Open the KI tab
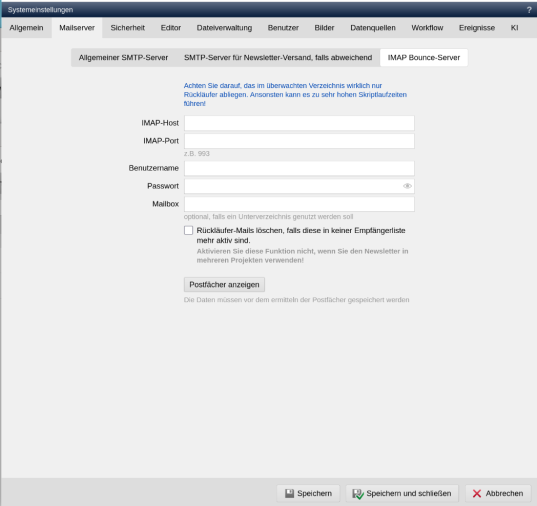Viewport: 537px width, 506px height. [x=514, y=28]
